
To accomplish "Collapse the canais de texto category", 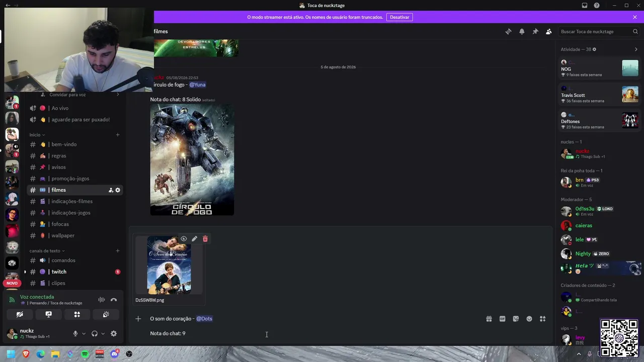I will tap(47, 251).
